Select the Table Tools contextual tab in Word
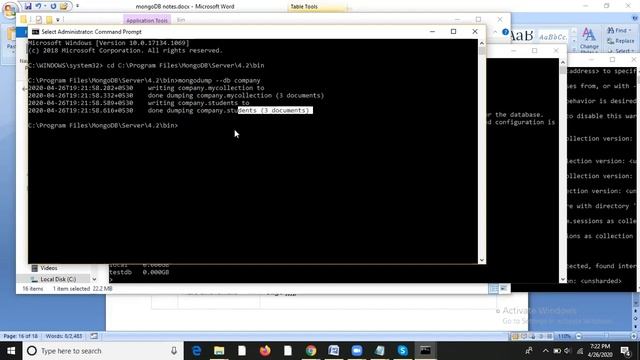Image resolution: width=640 pixels, height=360 pixels. tap(304, 7)
